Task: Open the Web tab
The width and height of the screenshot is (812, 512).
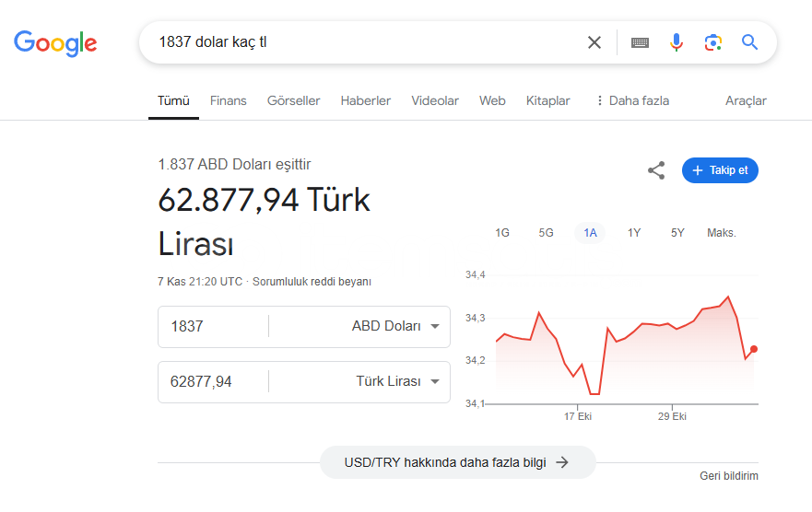Action: pos(492,101)
